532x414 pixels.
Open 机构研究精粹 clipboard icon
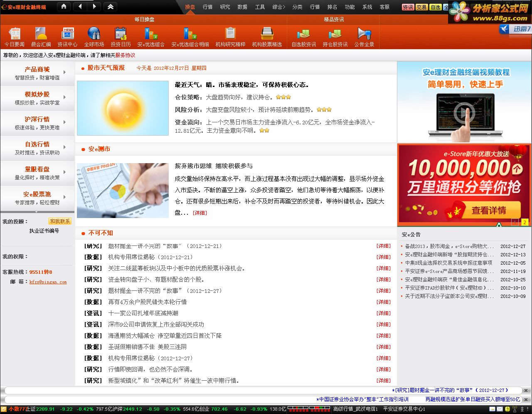coord(230,37)
